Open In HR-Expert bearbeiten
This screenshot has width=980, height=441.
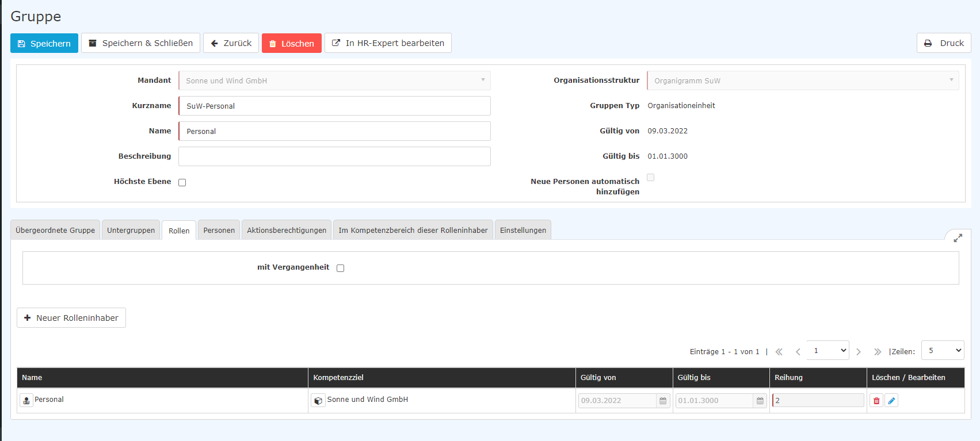point(388,43)
